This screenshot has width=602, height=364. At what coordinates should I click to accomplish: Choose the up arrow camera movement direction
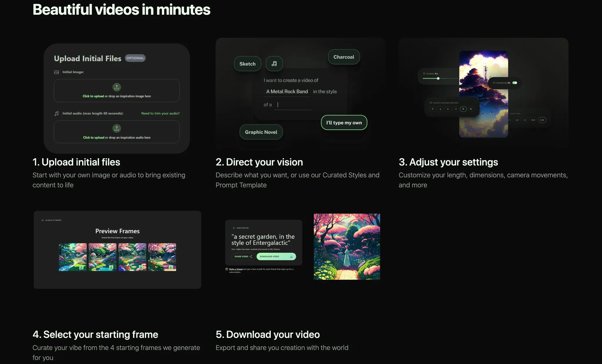tap(433, 109)
